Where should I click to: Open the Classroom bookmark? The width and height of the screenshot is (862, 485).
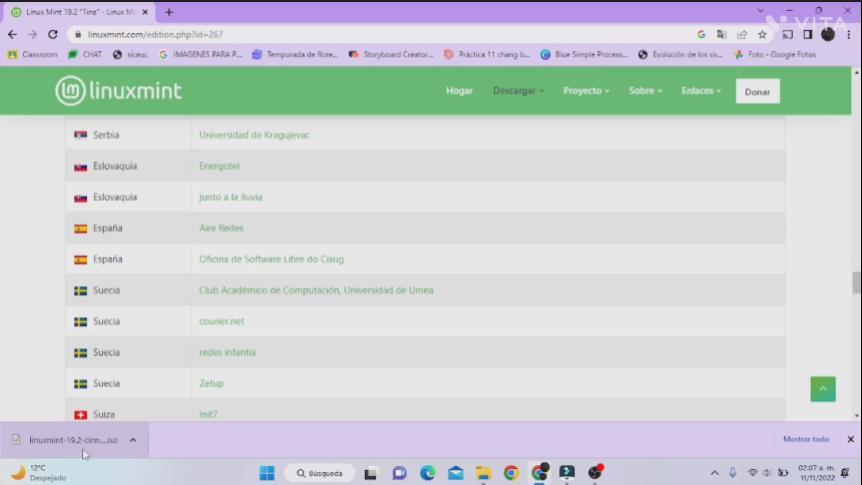click(33, 54)
